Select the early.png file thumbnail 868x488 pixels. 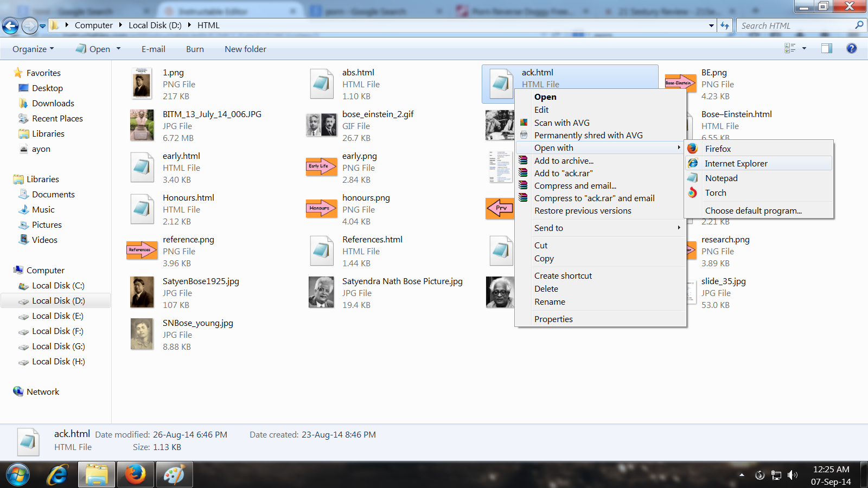[321, 167]
